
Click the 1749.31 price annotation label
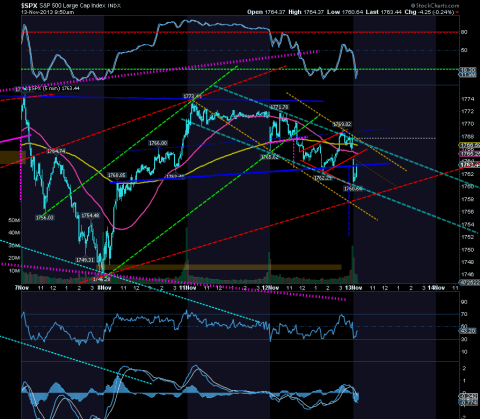(x=85, y=260)
